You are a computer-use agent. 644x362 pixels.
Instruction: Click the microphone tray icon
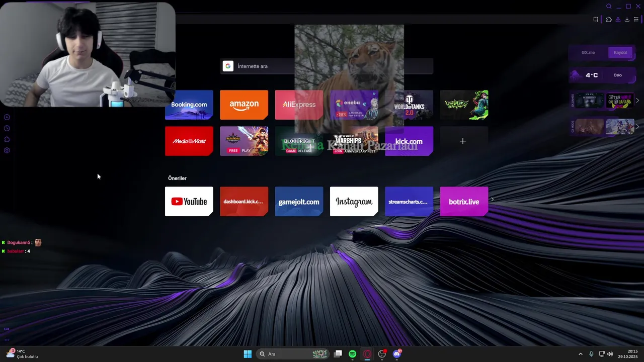591,354
